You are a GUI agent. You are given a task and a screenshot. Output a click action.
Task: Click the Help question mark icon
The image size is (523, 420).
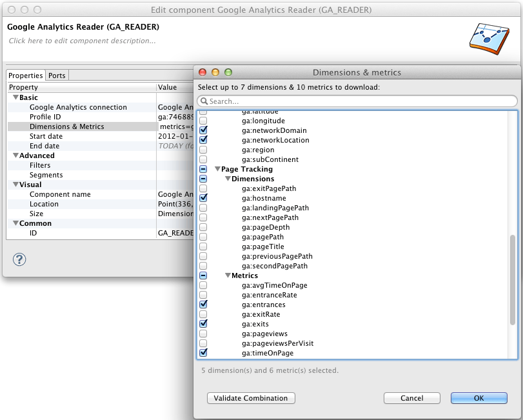(19, 259)
